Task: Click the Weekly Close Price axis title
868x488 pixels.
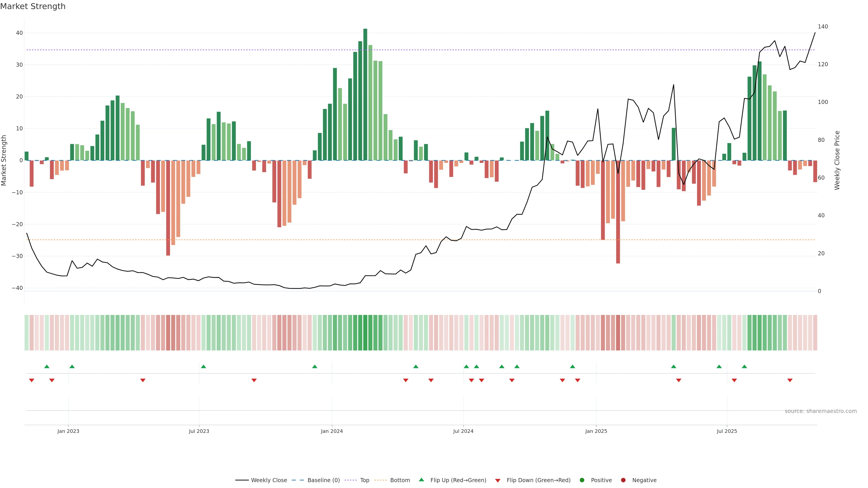Action: click(837, 160)
